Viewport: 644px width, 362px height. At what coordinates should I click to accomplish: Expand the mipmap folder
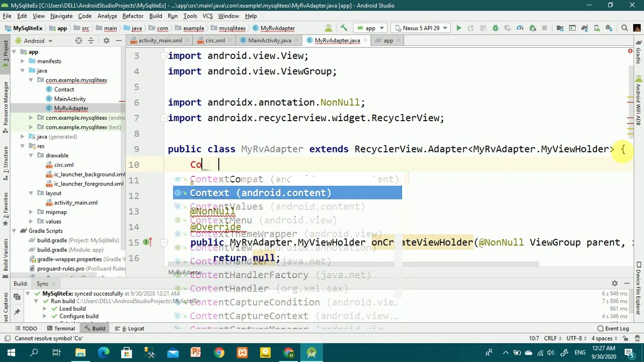pyautogui.click(x=31, y=212)
